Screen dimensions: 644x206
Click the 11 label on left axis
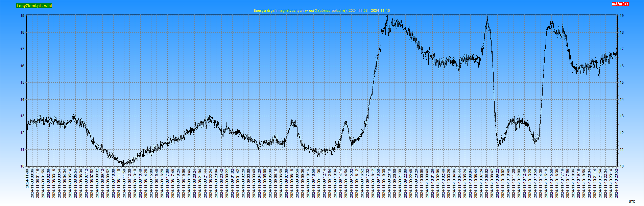pyautogui.click(x=22, y=149)
